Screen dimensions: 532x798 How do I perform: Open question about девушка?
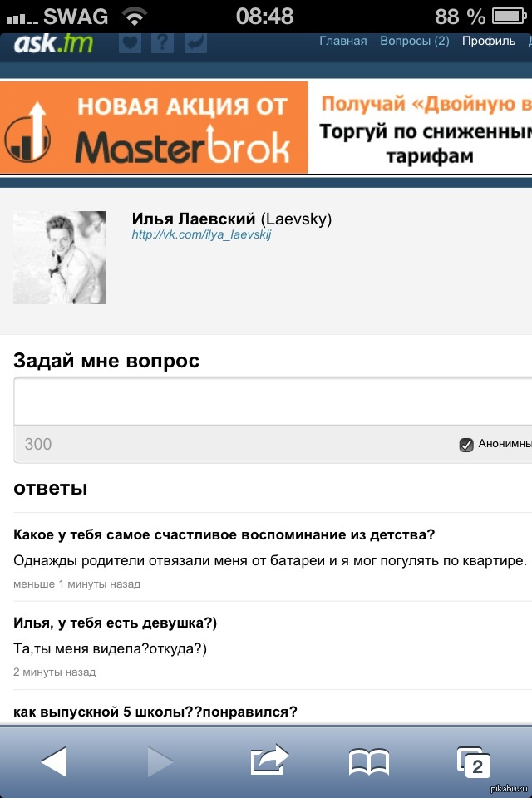click(115, 623)
